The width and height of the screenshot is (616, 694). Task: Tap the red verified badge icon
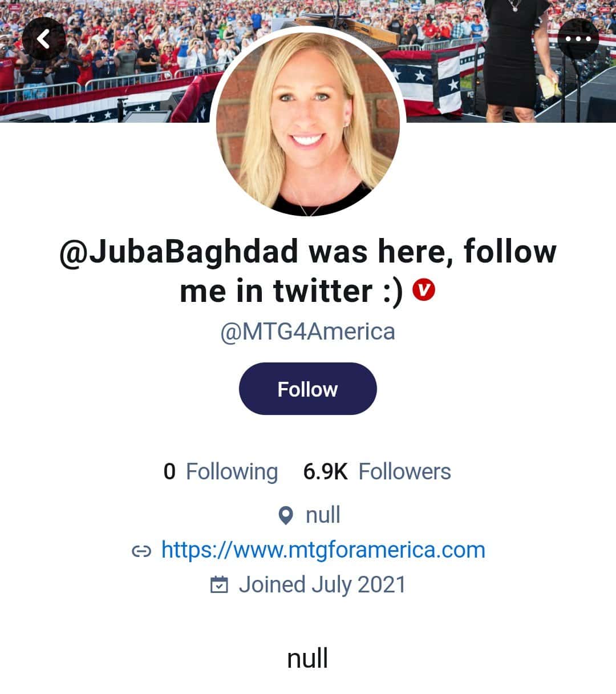click(423, 290)
